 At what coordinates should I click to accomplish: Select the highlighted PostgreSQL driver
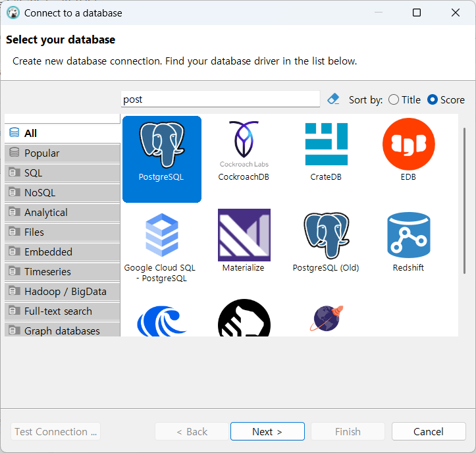click(x=162, y=159)
